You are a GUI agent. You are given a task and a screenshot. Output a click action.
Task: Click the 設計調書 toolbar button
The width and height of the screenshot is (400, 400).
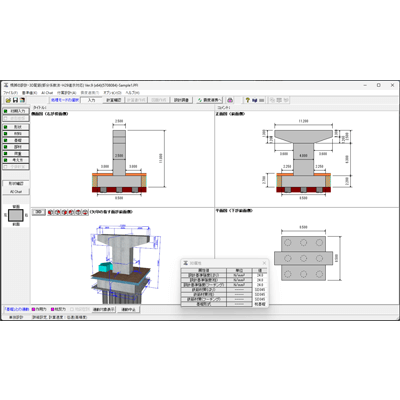[x=181, y=100]
